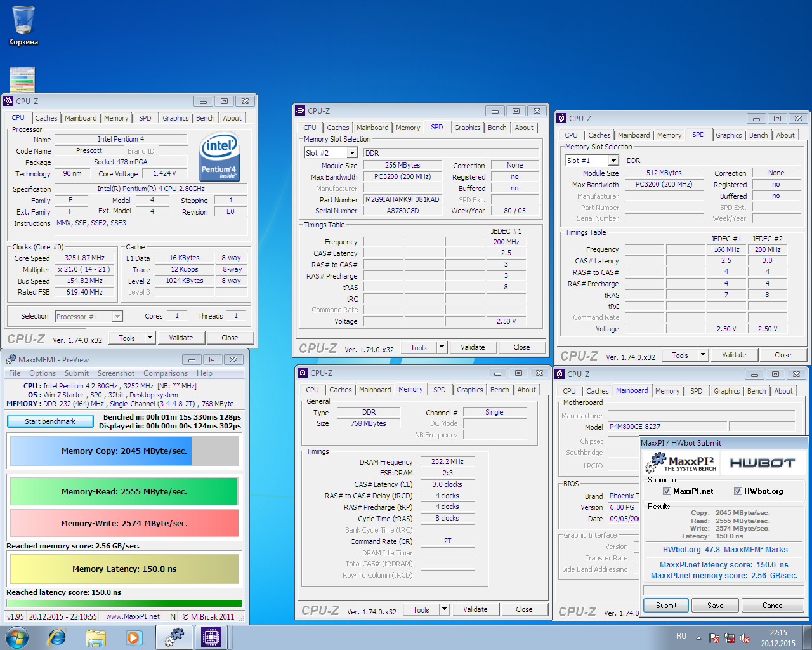Click the Memory-Read 2555 MByte/sec bar
The image size is (812, 650).
[124, 491]
